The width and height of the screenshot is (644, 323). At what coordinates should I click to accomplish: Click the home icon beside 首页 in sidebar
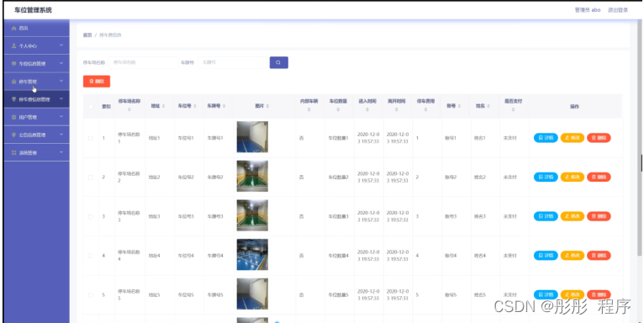[x=13, y=29]
